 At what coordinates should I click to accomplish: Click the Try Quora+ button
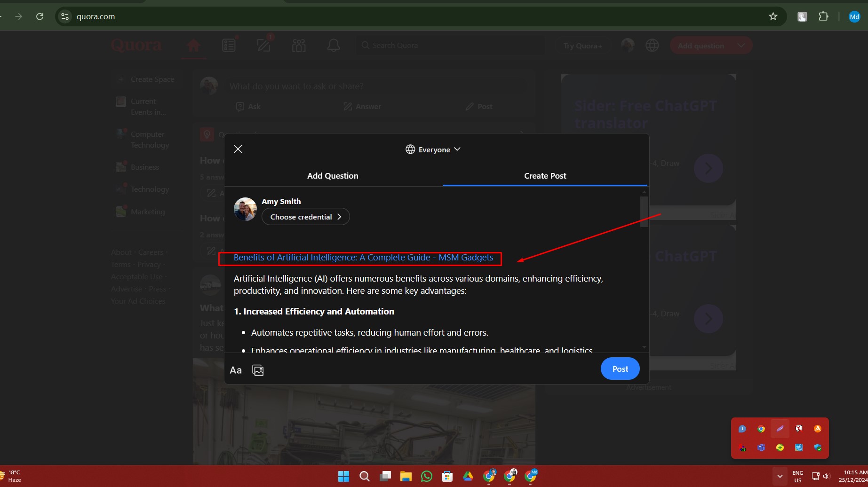click(x=582, y=46)
